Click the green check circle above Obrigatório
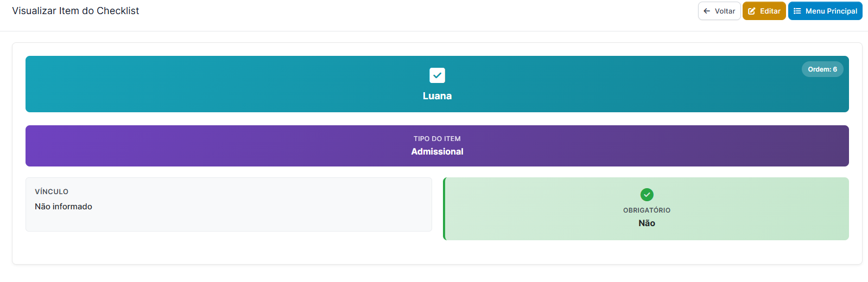Image resolution: width=868 pixels, height=282 pixels. [647, 194]
